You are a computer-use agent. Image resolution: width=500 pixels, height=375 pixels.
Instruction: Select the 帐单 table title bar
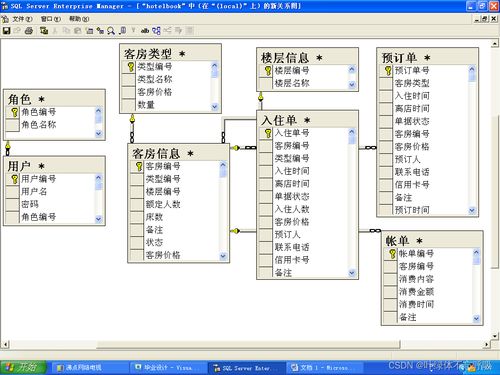tap(432, 240)
